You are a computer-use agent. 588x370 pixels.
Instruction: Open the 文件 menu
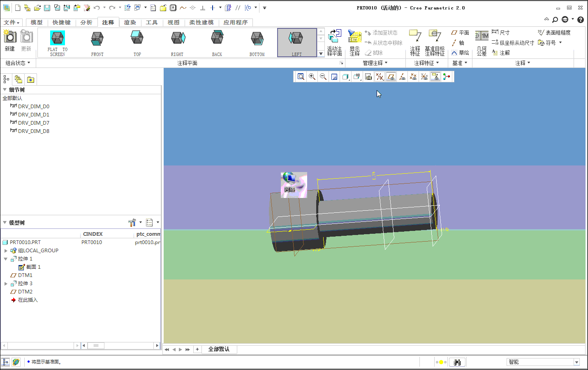coord(12,22)
